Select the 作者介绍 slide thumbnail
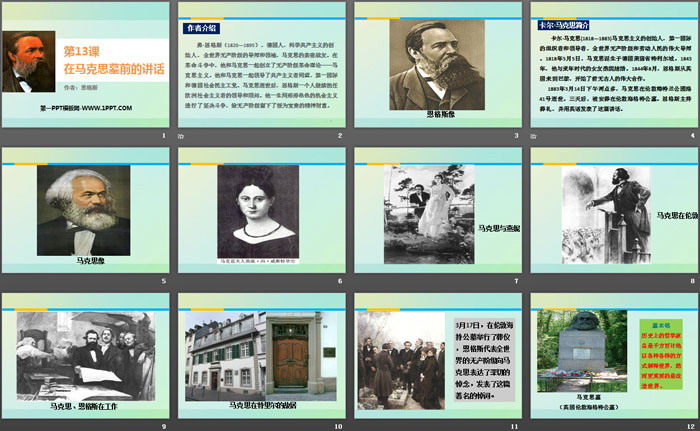Viewport: 700px width, 431px height. pos(262,65)
